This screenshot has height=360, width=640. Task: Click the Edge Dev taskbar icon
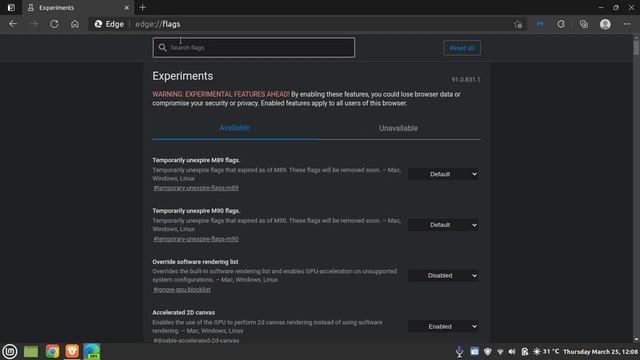(92, 351)
